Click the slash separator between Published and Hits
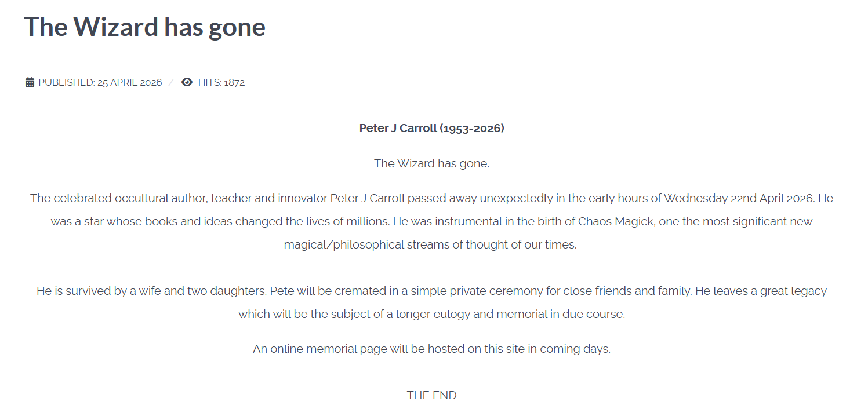Viewport: 868px width, 420px height. tap(171, 82)
